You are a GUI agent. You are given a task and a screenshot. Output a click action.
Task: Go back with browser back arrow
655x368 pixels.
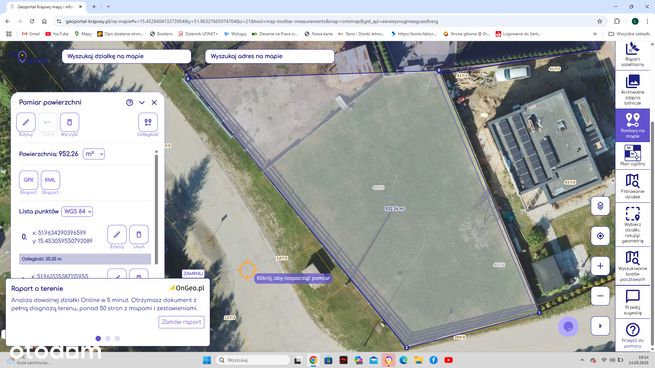[x=8, y=21]
